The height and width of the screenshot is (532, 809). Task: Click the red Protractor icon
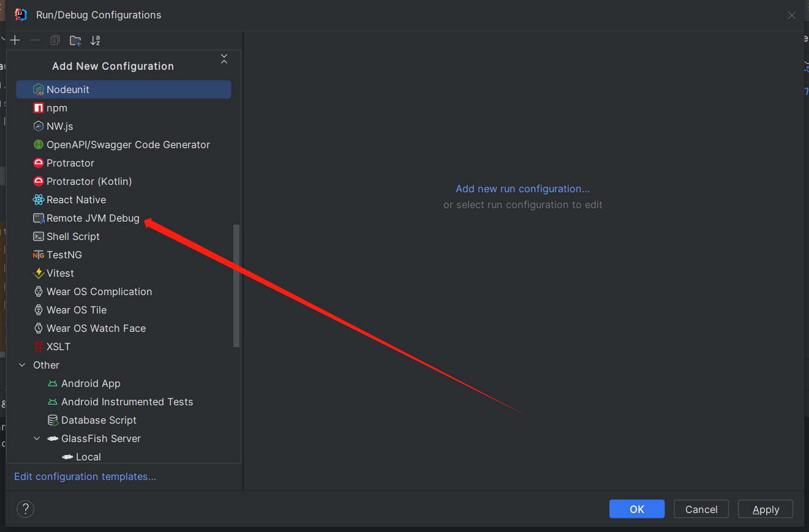pyautogui.click(x=39, y=163)
